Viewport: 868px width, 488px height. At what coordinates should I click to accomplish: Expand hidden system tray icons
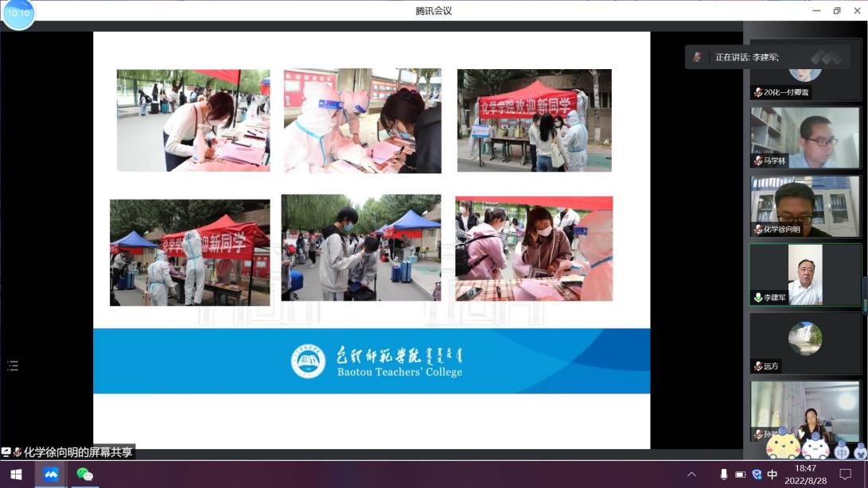click(x=691, y=474)
